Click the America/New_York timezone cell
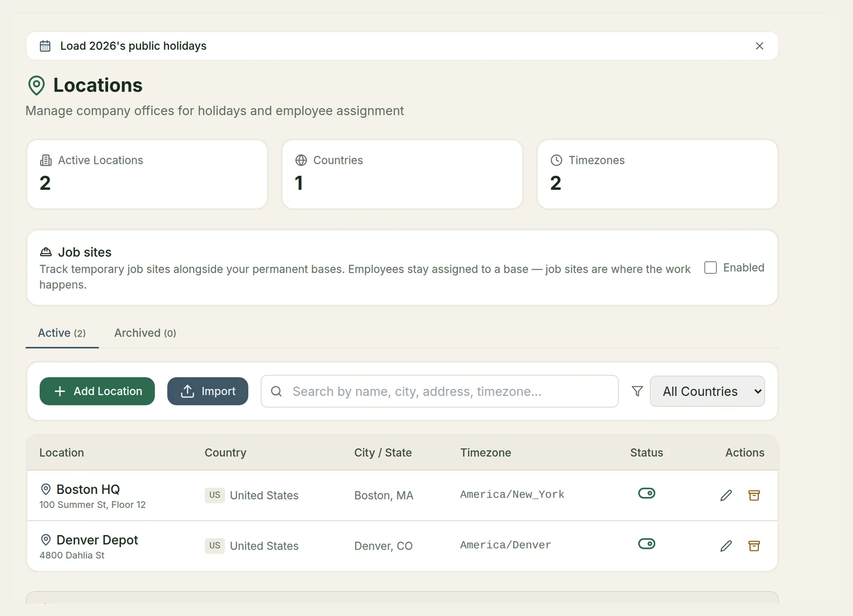Screen dimensions: 853x616 [512, 494]
